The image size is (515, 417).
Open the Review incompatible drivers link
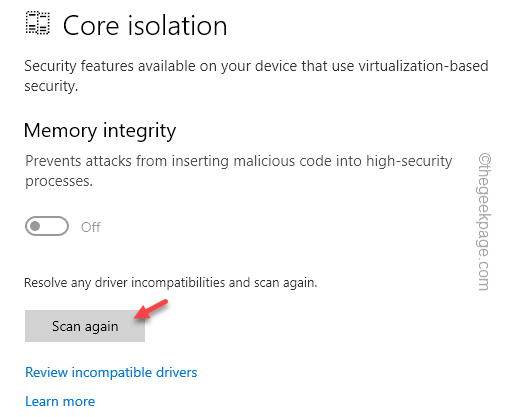(x=111, y=372)
